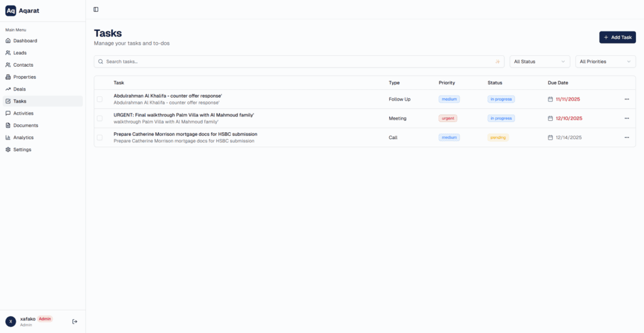Go to Dashboard in the sidebar
This screenshot has height=333, width=644.
[25, 41]
